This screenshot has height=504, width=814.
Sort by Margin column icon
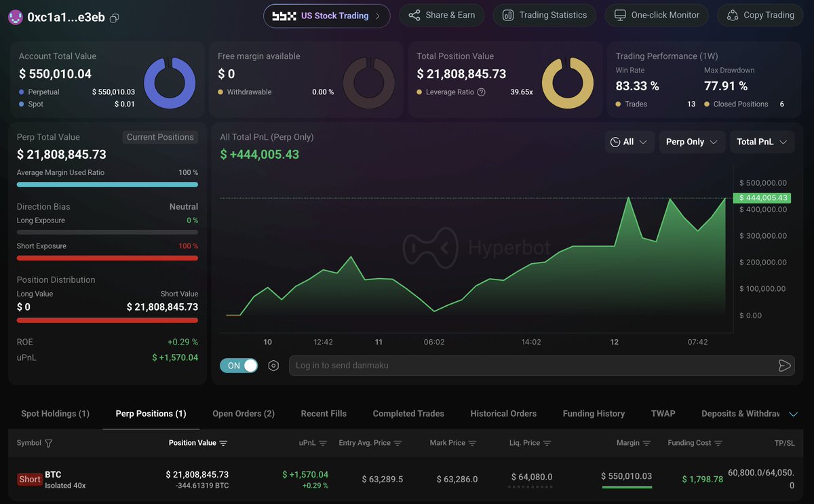click(646, 443)
